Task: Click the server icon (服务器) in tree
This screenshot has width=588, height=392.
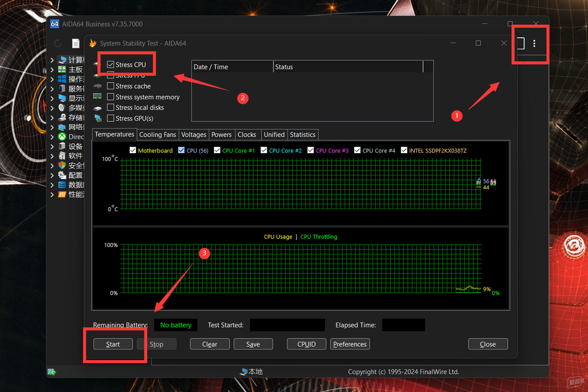Action: [62, 89]
